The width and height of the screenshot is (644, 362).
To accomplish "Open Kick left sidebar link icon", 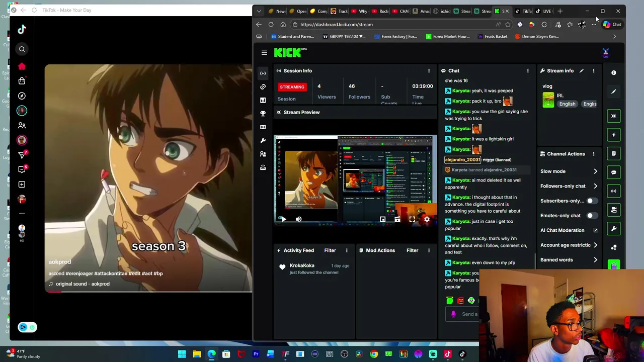I will click(x=263, y=87).
